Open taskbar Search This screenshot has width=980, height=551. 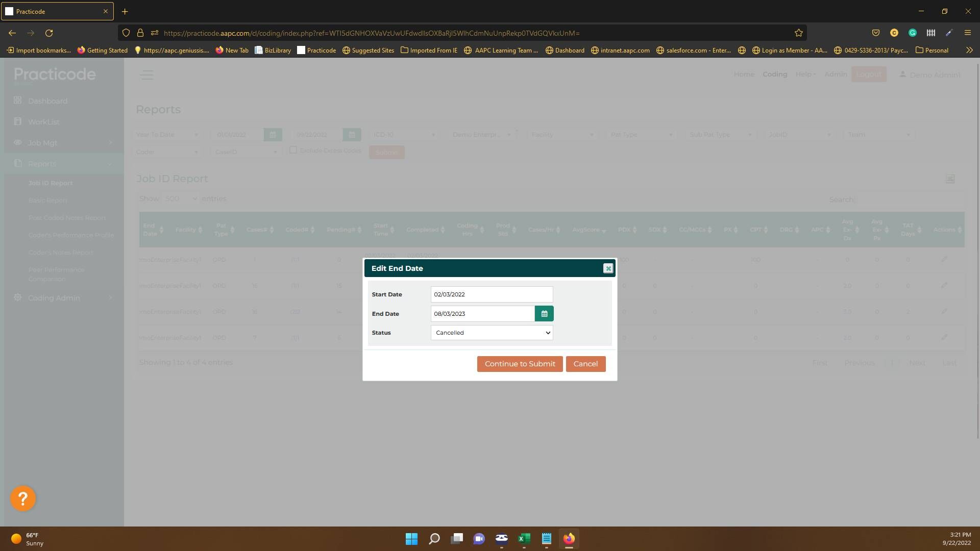434,539
